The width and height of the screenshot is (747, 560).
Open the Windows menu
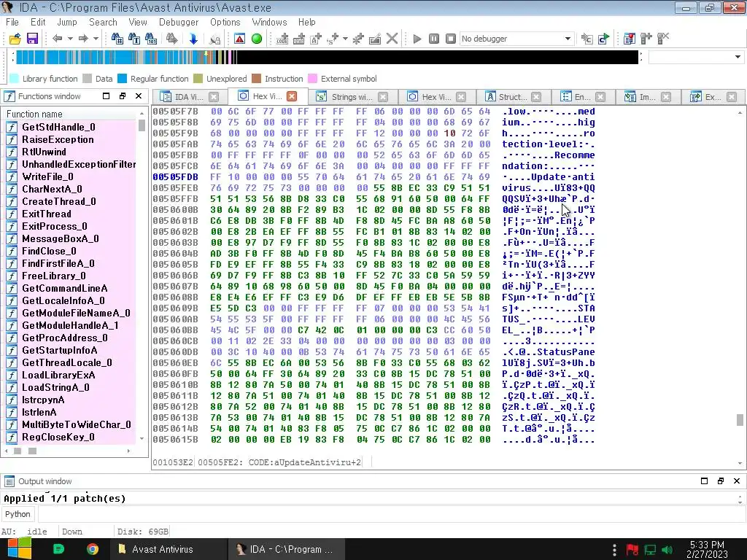tap(270, 22)
